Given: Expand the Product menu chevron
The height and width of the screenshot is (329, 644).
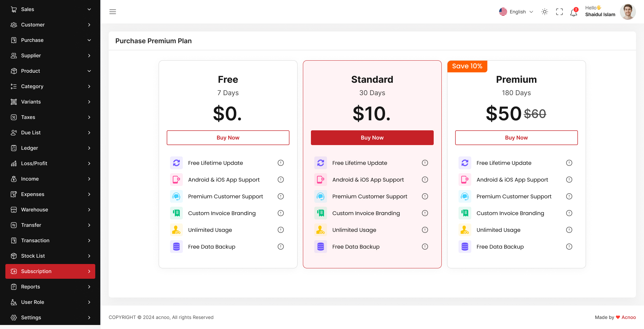Looking at the screenshot, I should pyautogui.click(x=89, y=71).
